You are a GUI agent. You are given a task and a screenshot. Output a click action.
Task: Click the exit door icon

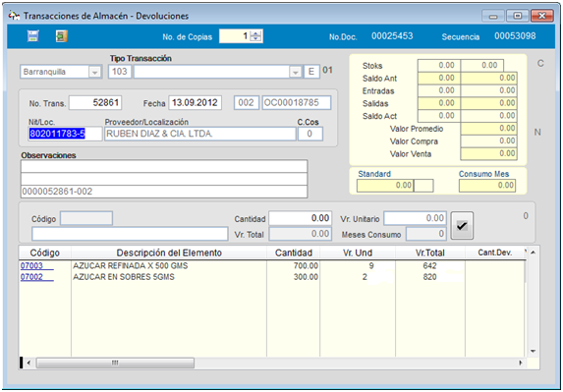pos(62,36)
